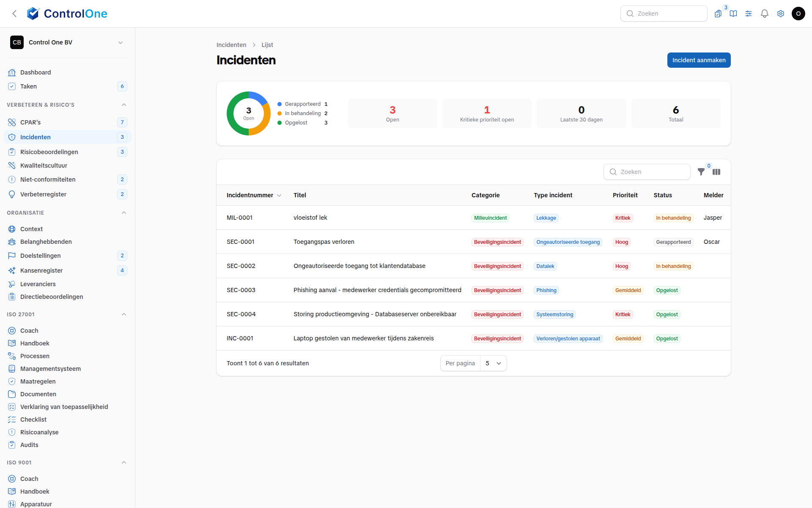The image size is (812, 508).
Task: Open the SEC-0004 incident row
Action: [473, 314]
